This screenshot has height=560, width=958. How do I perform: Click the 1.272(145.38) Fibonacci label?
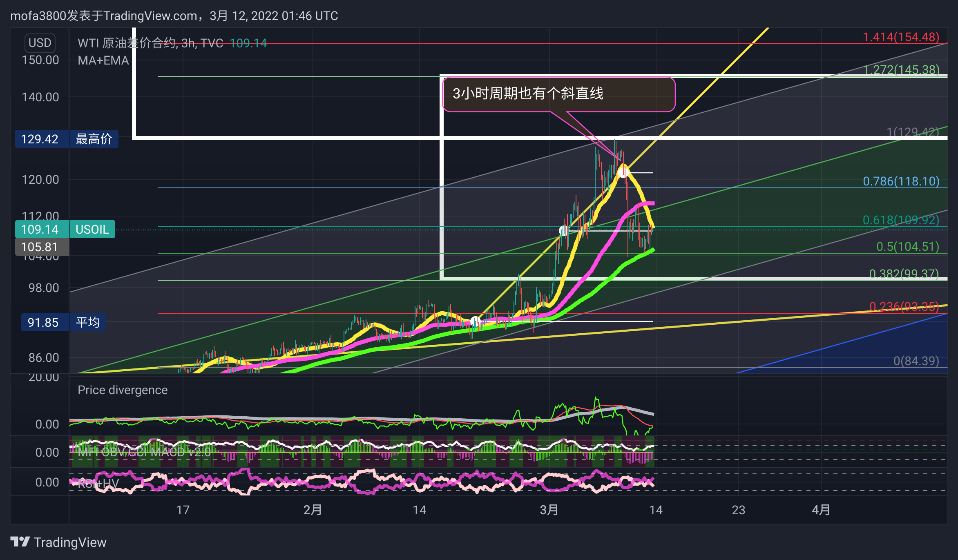click(x=902, y=69)
